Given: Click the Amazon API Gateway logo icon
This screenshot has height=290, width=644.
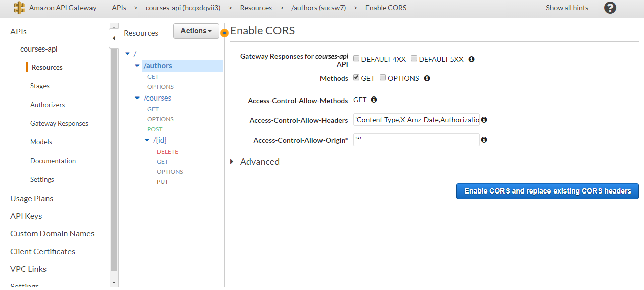Looking at the screenshot, I should (19, 8).
